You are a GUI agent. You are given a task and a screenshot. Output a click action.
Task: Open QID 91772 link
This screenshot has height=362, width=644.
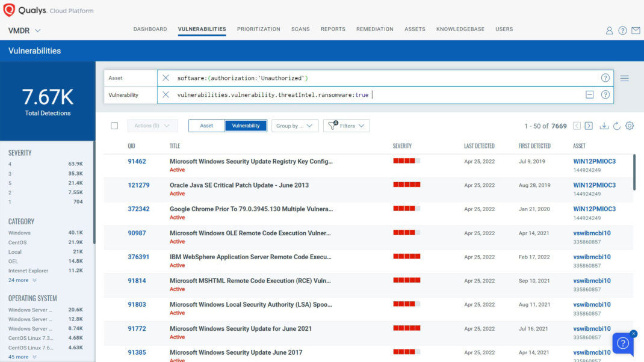click(x=137, y=328)
